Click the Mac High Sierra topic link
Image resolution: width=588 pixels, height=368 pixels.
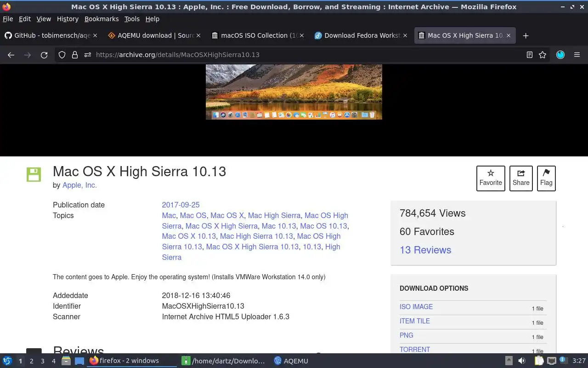[274, 215]
